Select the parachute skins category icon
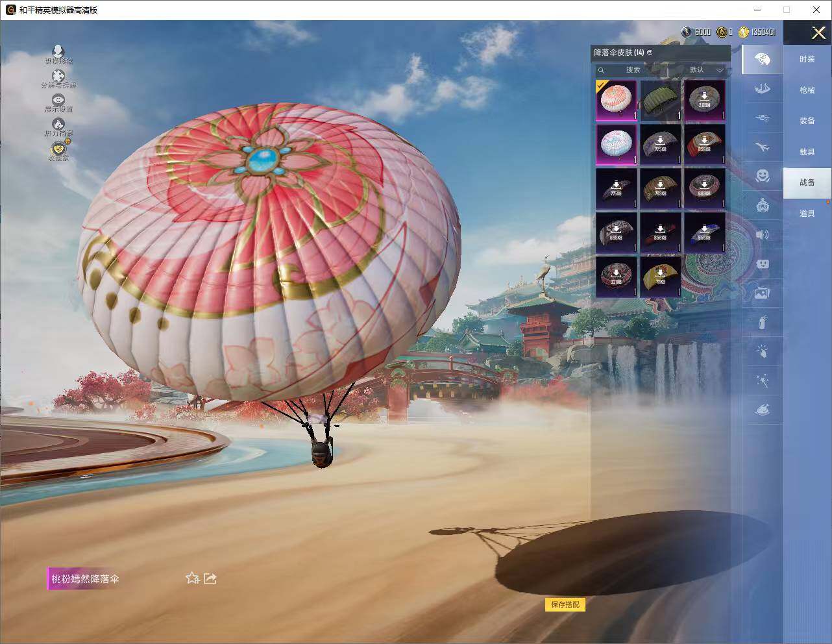The width and height of the screenshot is (832, 644). 763,60
